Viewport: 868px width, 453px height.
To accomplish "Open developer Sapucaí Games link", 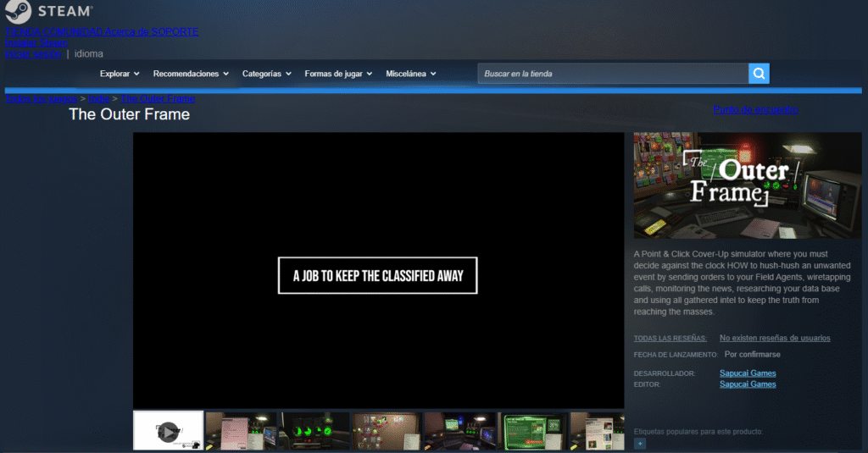I will pyautogui.click(x=748, y=373).
